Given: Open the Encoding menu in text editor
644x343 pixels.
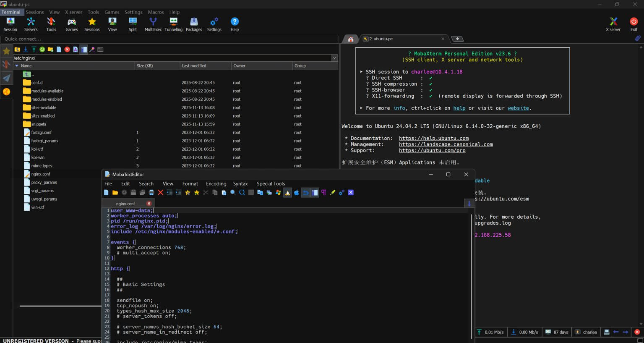Looking at the screenshot, I should point(216,184).
